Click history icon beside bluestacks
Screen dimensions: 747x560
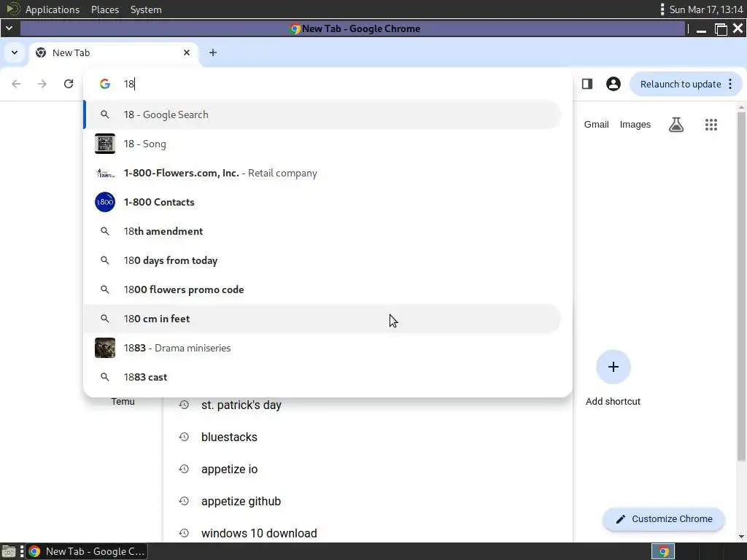(184, 437)
